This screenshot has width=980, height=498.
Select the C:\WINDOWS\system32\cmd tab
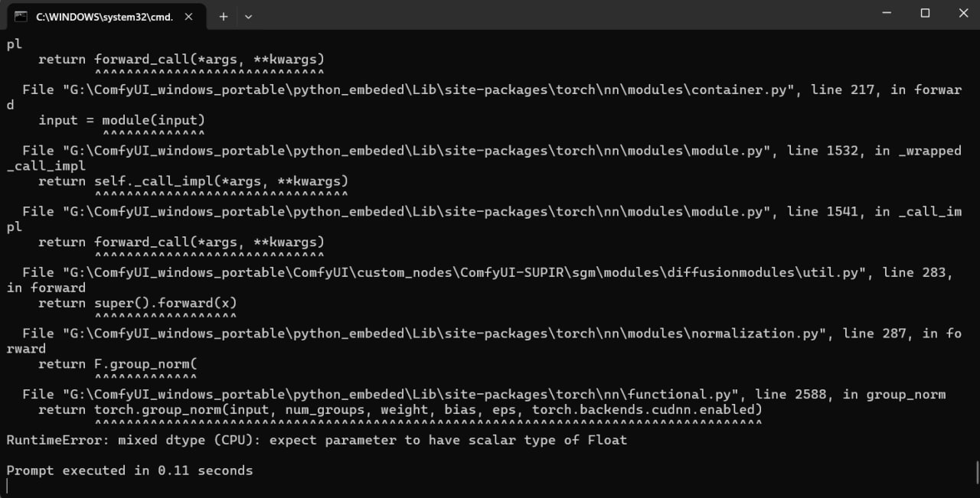[104, 16]
